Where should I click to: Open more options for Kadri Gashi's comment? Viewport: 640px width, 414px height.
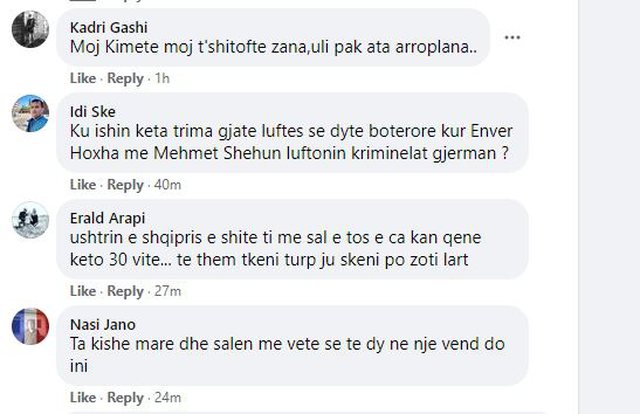513,38
